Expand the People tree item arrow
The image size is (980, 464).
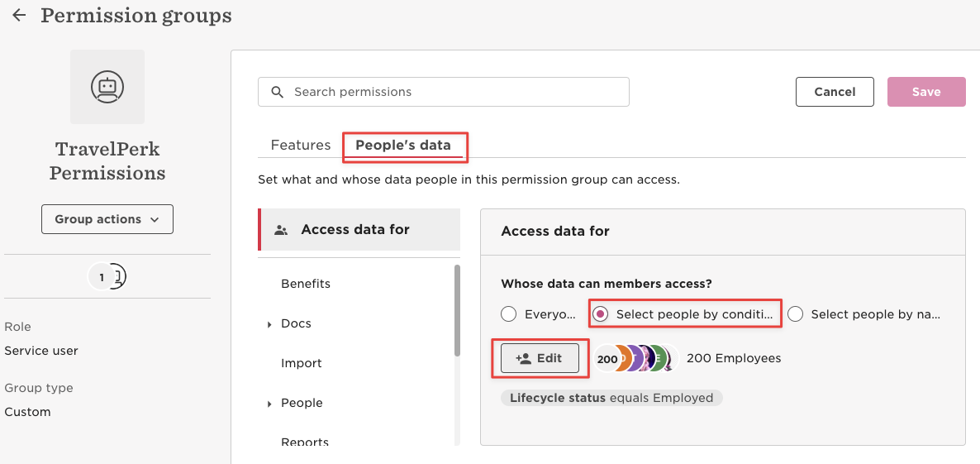(269, 404)
